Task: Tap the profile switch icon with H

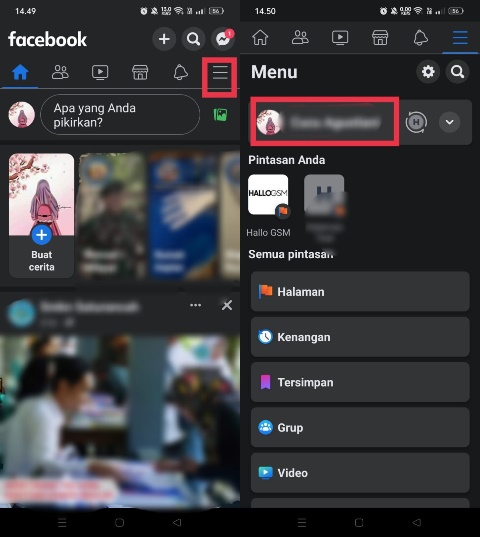Action: [416, 122]
